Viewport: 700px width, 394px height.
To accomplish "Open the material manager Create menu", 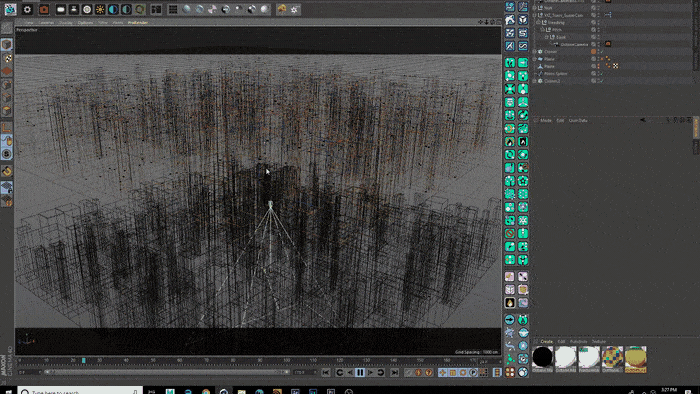I will pos(546,342).
